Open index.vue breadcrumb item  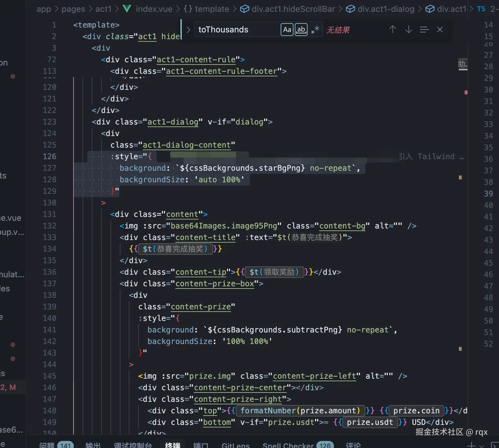click(154, 9)
